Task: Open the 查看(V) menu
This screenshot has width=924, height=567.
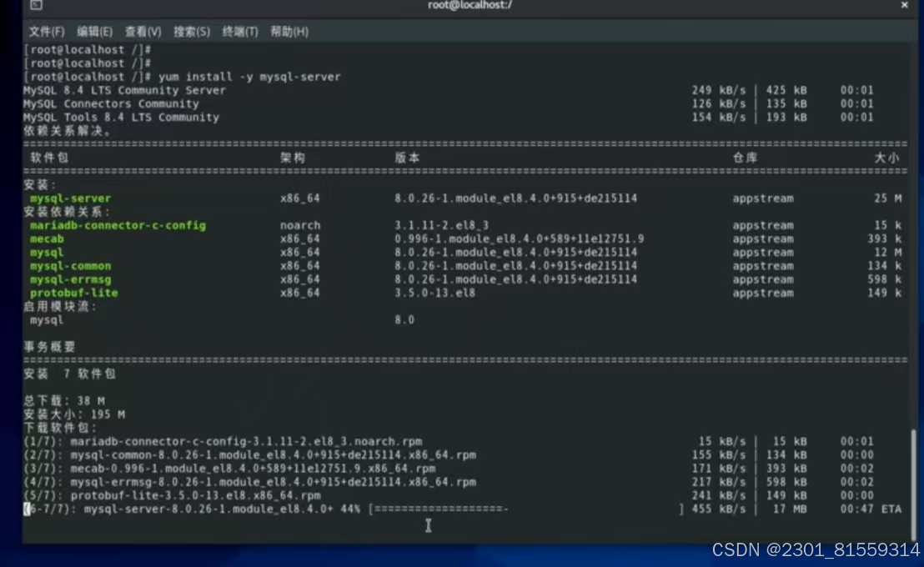Action: tap(143, 31)
